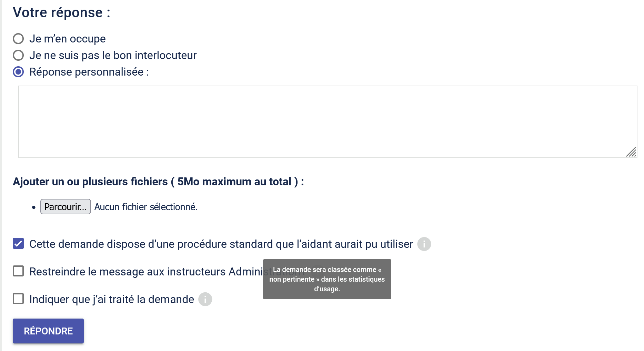Click the "Aucun fichier sélectionné" file status text
Image resolution: width=644 pixels, height=351 pixels.
pyautogui.click(x=146, y=207)
